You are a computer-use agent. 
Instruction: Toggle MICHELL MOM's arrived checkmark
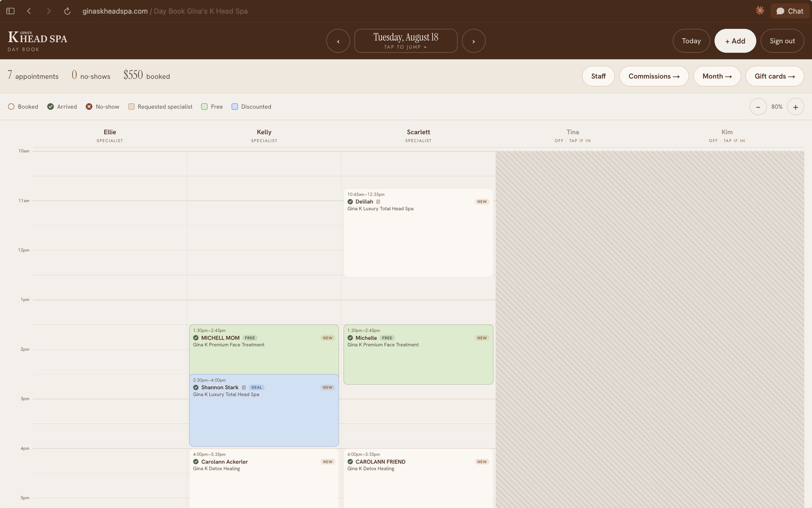pos(196,338)
